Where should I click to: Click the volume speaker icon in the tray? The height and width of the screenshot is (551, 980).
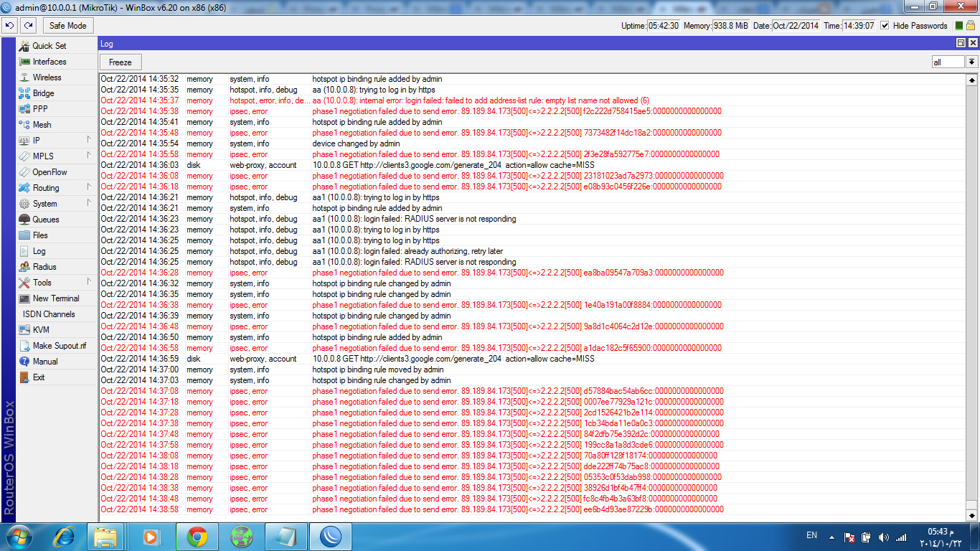(x=884, y=537)
